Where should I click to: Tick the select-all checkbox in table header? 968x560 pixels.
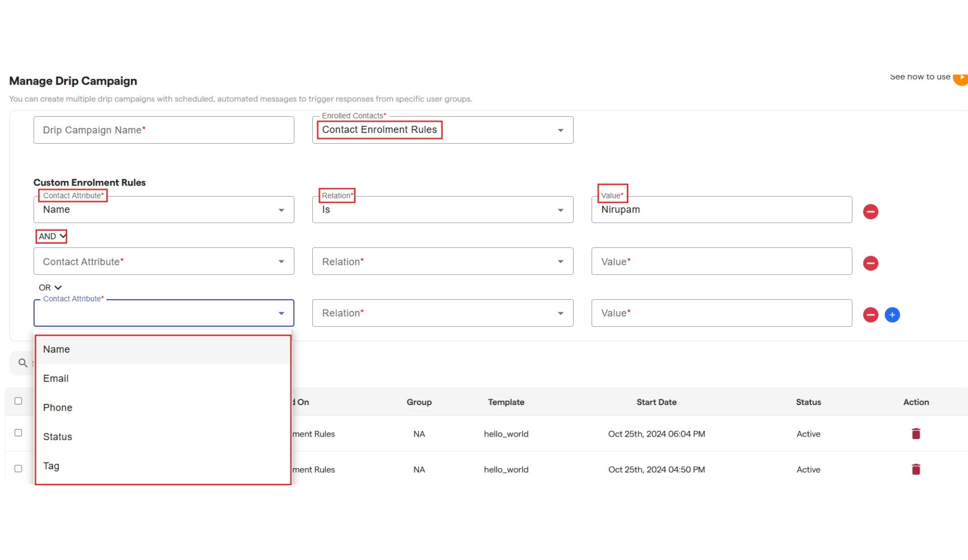(x=18, y=401)
